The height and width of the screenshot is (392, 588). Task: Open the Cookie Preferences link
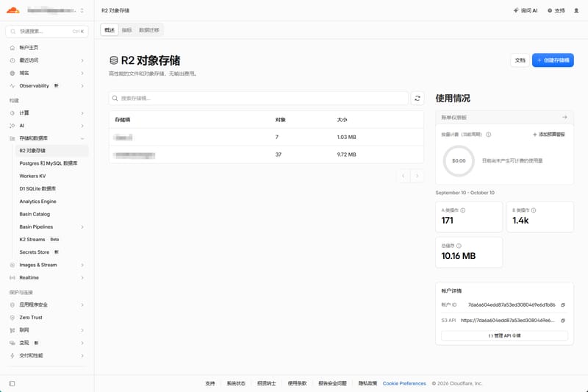(x=404, y=383)
